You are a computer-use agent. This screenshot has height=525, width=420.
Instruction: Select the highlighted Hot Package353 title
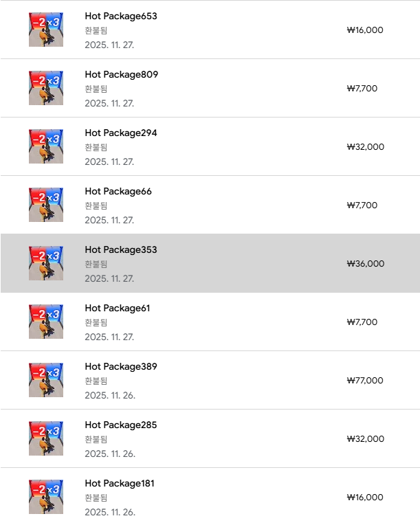click(x=121, y=249)
